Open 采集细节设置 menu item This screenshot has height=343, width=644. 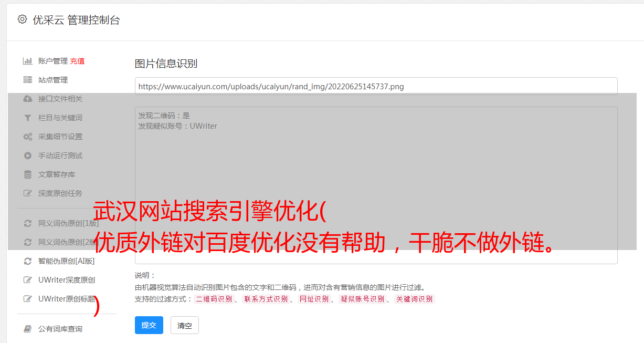[x=60, y=137]
